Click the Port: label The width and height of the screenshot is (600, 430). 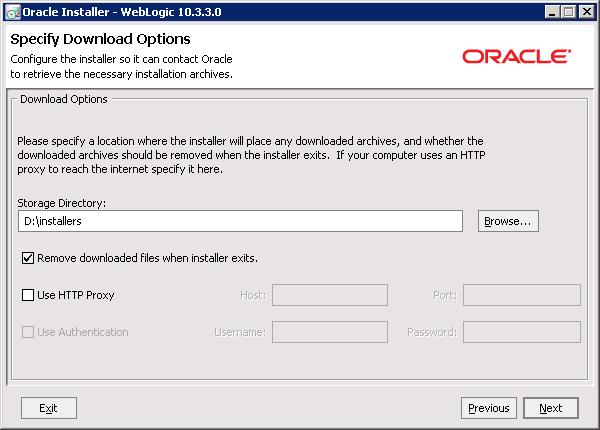coord(445,295)
